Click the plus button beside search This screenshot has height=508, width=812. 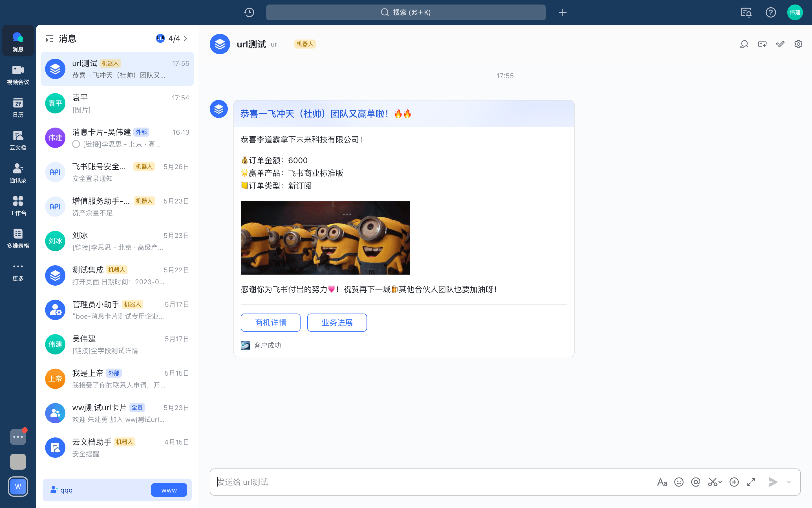563,12
